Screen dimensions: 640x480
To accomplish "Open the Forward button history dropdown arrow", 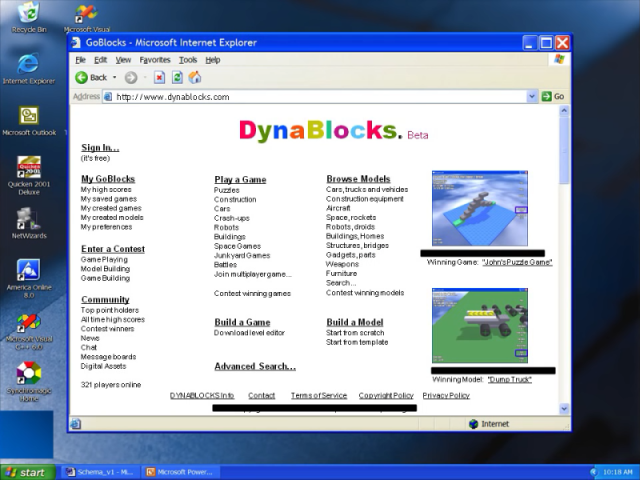I will click(x=145, y=78).
